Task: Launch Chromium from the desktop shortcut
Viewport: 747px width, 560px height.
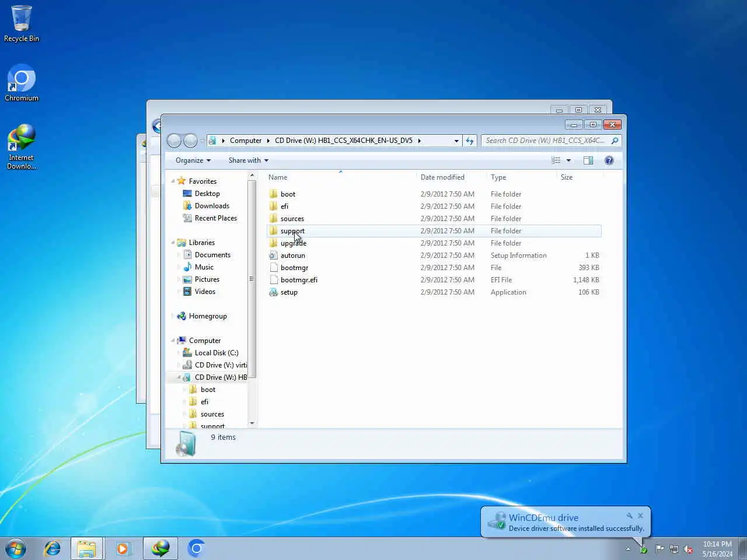Action: pos(22,83)
